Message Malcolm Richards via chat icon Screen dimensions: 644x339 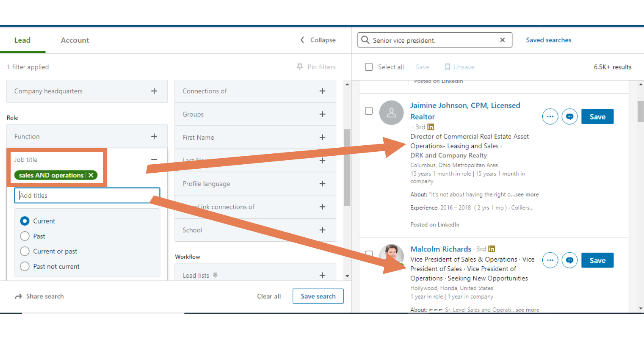tap(569, 260)
